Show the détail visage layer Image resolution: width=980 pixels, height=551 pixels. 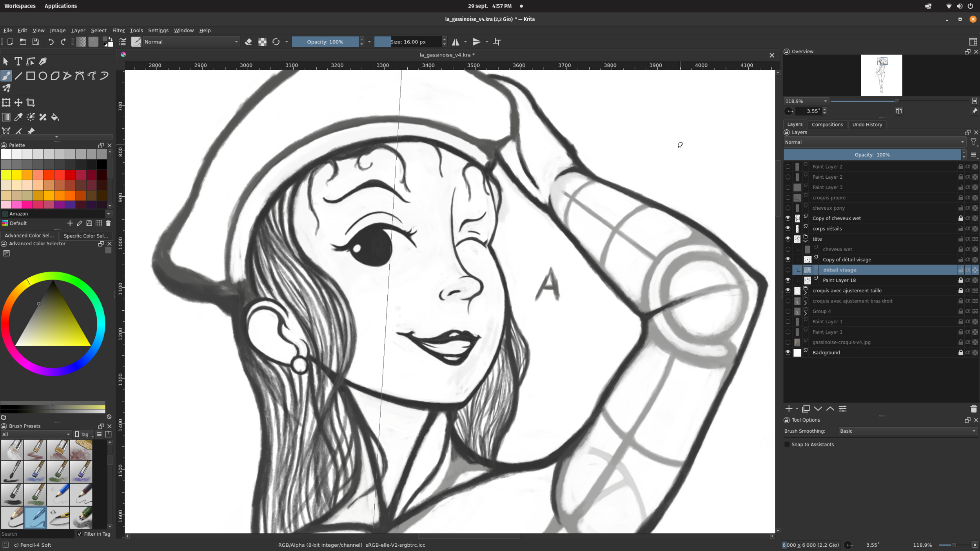coord(788,270)
